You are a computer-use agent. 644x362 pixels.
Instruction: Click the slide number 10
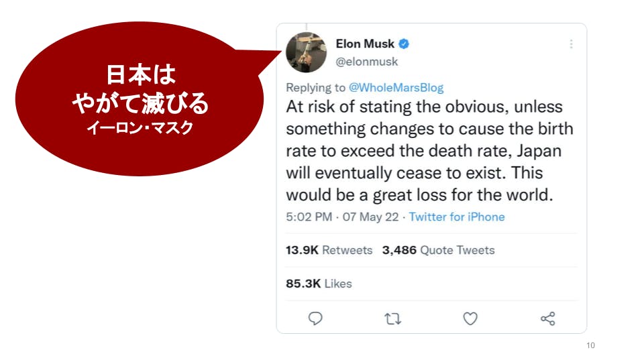click(590, 346)
